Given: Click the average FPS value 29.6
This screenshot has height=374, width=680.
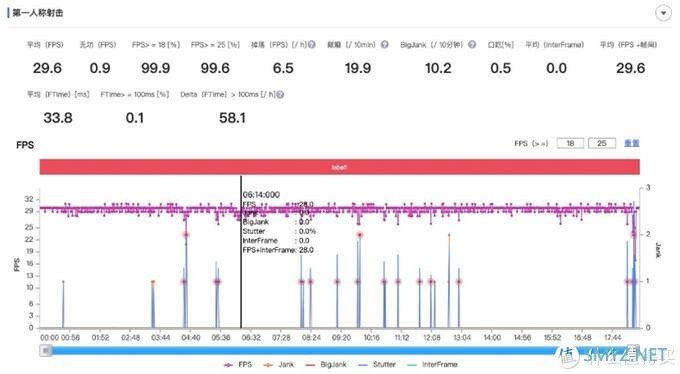Looking at the screenshot, I should point(47,68).
